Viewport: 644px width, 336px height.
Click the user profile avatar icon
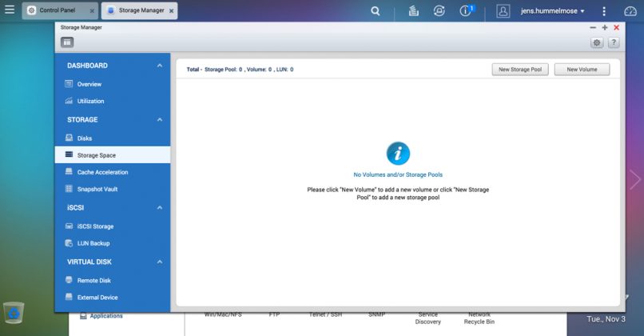point(503,11)
